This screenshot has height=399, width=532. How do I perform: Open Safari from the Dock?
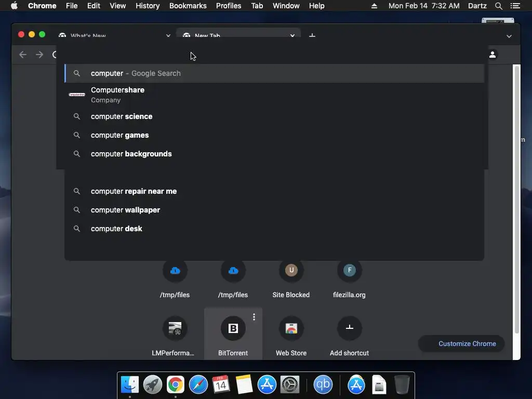[x=198, y=384]
